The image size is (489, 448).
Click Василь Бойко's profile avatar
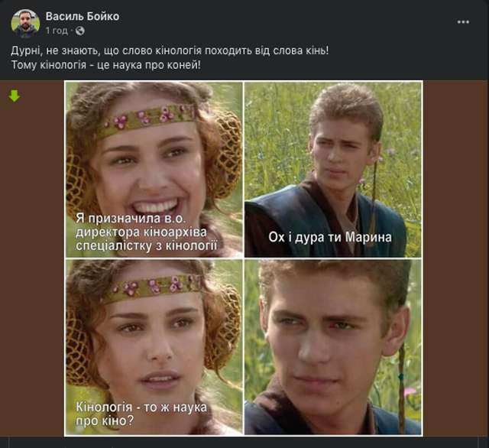pos(25,23)
